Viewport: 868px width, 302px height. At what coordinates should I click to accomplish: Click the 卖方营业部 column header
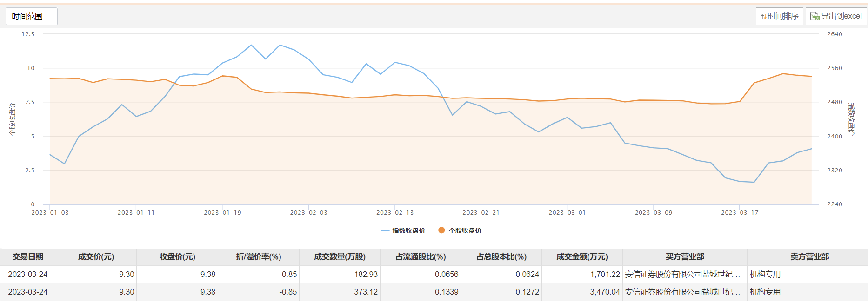pos(809,257)
